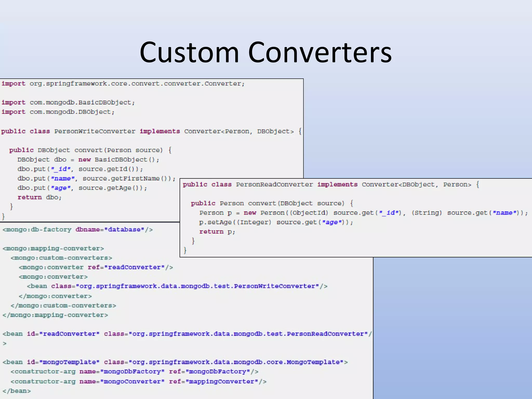
Task: Click the line 'p.setAge((Integer) source.get("age"));'
Action: pyautogui.click(x=276, y=222)
